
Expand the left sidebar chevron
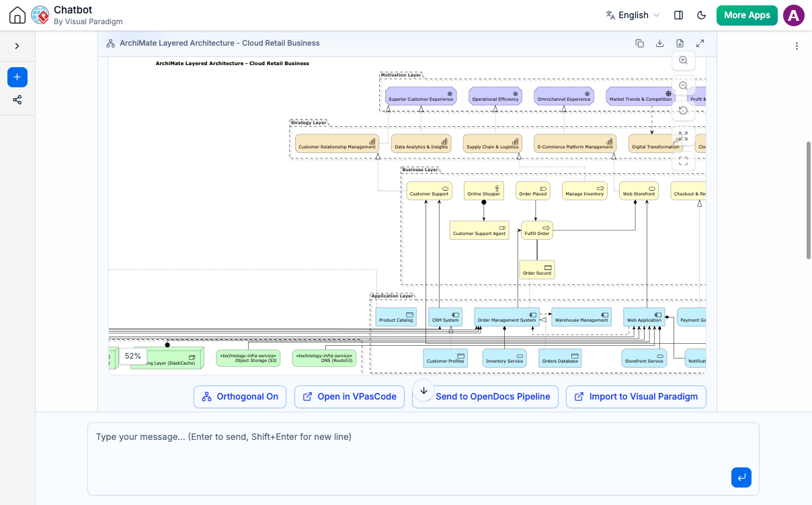coord(17,46)
